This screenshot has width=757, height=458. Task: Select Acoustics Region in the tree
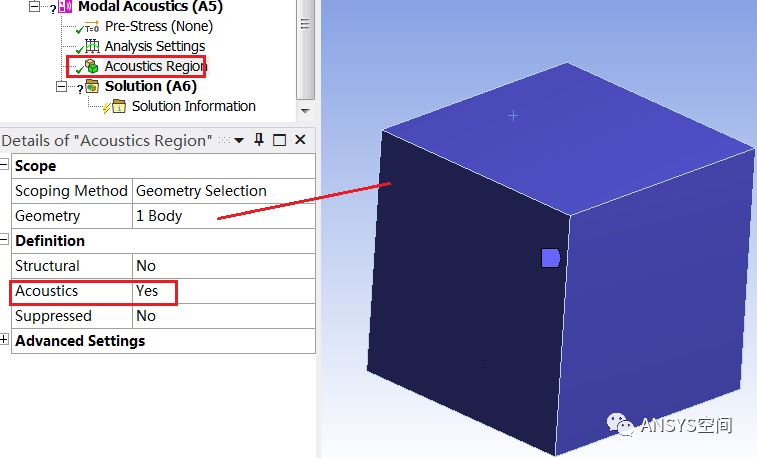(x=155, y=67)
